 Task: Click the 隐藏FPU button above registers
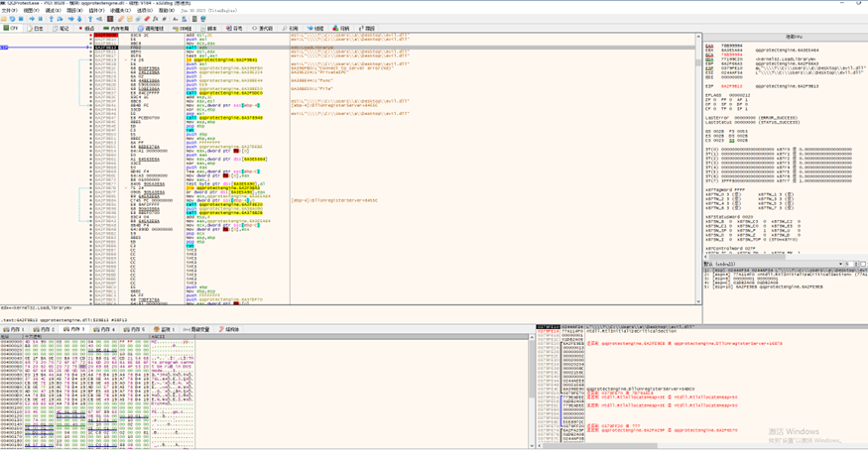tap(795, 37)
